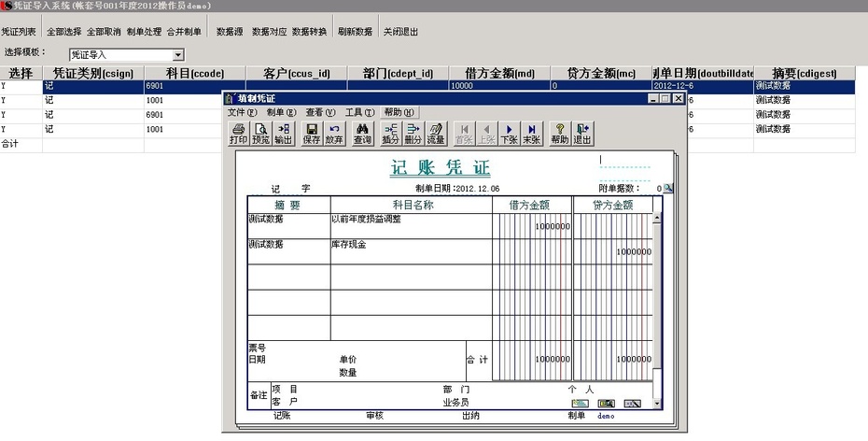
Task: Go to next voucher with 下张
Action: 509,134
